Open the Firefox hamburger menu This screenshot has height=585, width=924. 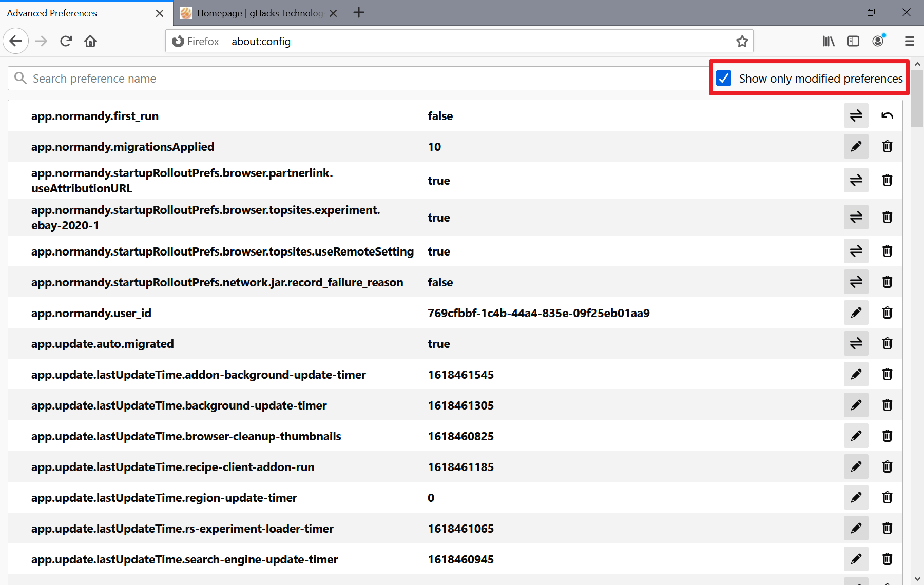pos(910,42)
